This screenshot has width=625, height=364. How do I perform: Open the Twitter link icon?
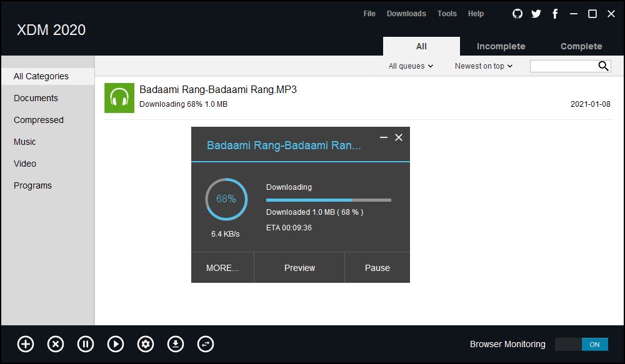[x=536, y=14]
